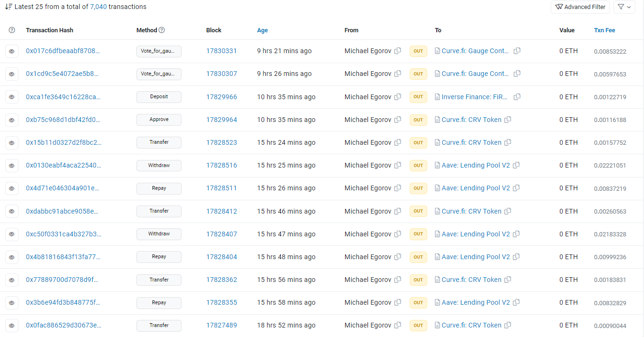Switch Txn Fee column display
644x337 pixels.
click(x=605, y=30)
